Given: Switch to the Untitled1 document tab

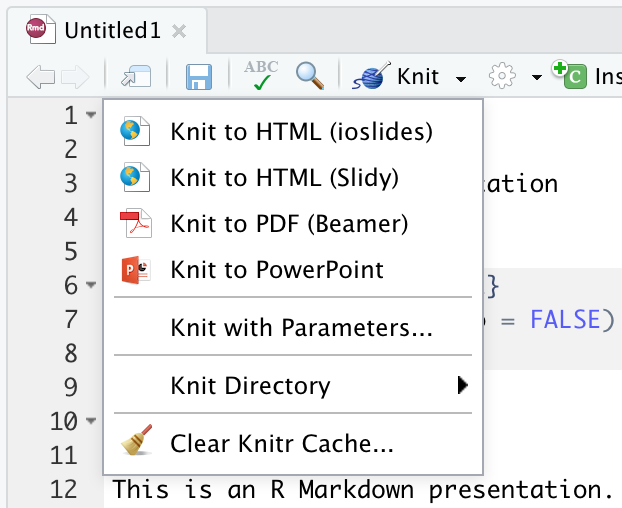Looking at the screenshot, I should pyautogui.click(x=111, y=31).
